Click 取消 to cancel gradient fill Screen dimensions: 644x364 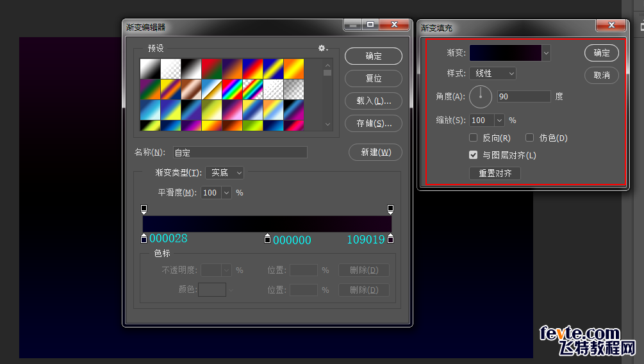click(602, 75)
